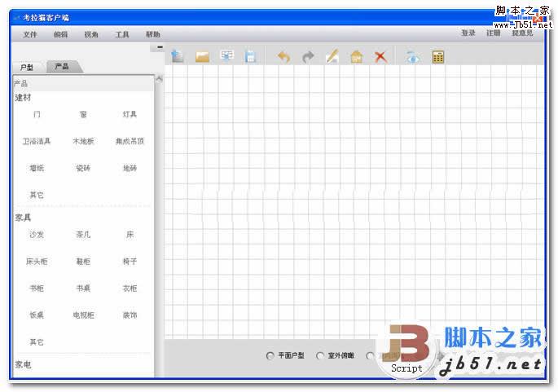The width and height of the screenshot is (558, 392).
Task: Choose 集成吊顶 product category
Action: pyautogui.click(x=130, y=141)
